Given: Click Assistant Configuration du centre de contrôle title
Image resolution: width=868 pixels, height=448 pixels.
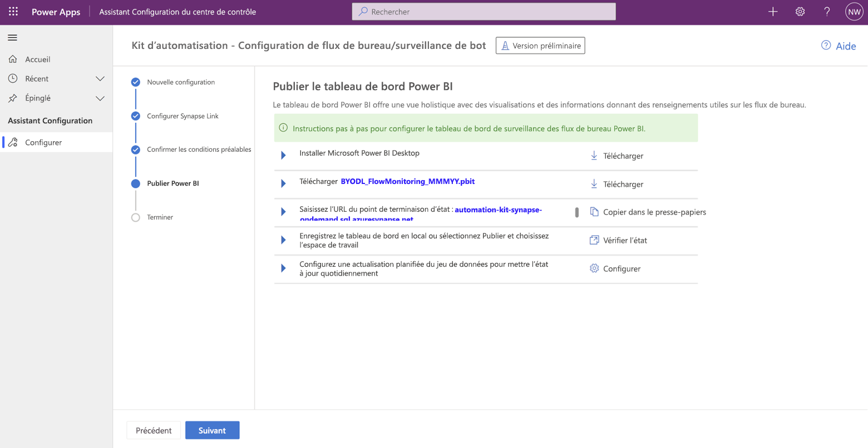Looking at the screenshot, I should 177,12.
